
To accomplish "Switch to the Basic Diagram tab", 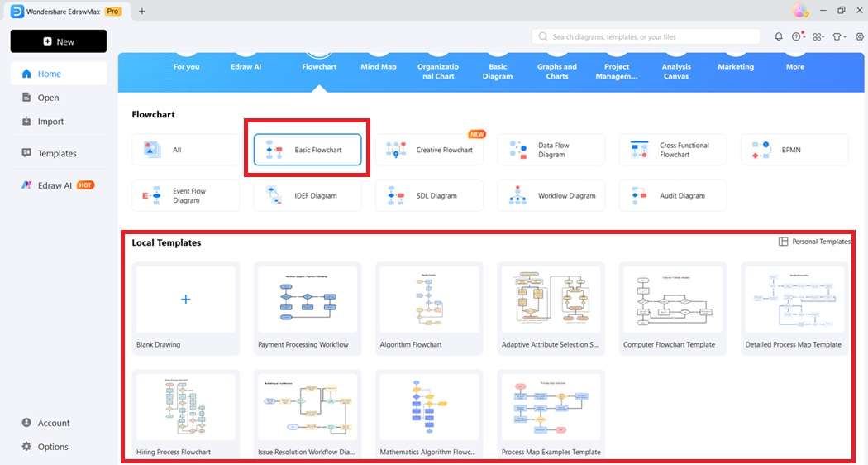I will pyautogui.click(x=497, y=71).
